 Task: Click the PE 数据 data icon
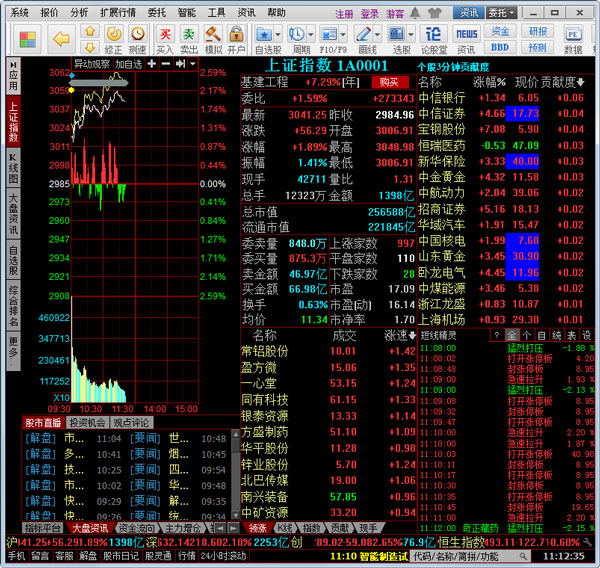[573, 34]
